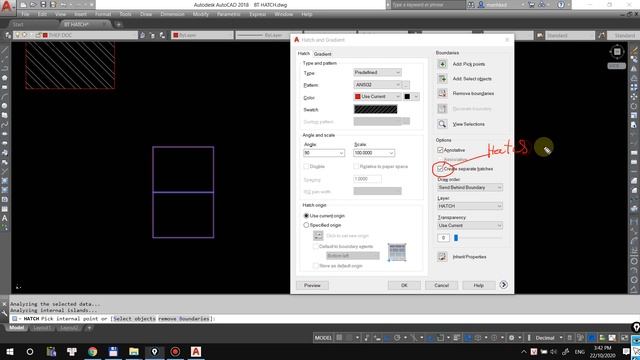The image size is (640, 360).
Task: Click the Layer Properties icon beside layer list
Action: coord(8,36)
